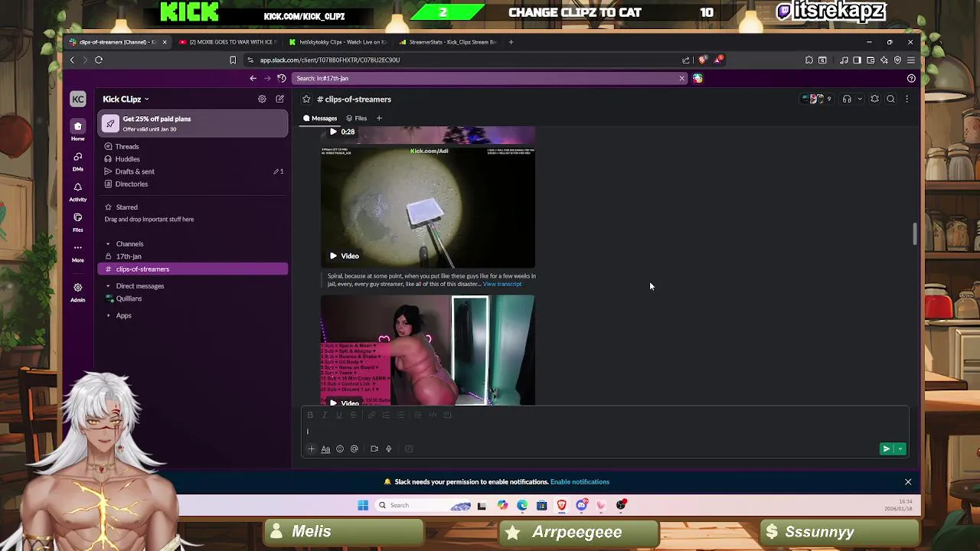
Task: Start a huddle with headphones icon
Action: click(847, 99)
